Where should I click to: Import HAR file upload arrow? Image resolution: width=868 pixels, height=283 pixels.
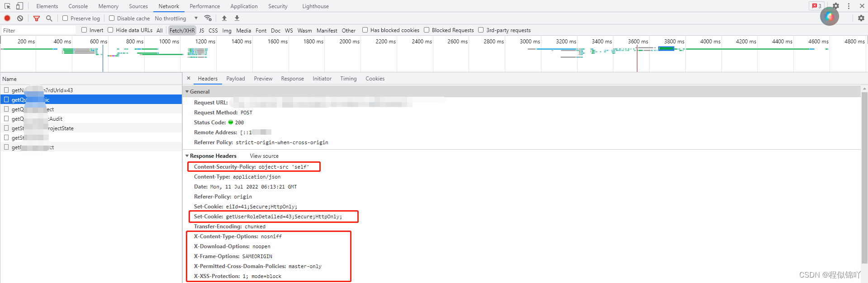[224, 18]
